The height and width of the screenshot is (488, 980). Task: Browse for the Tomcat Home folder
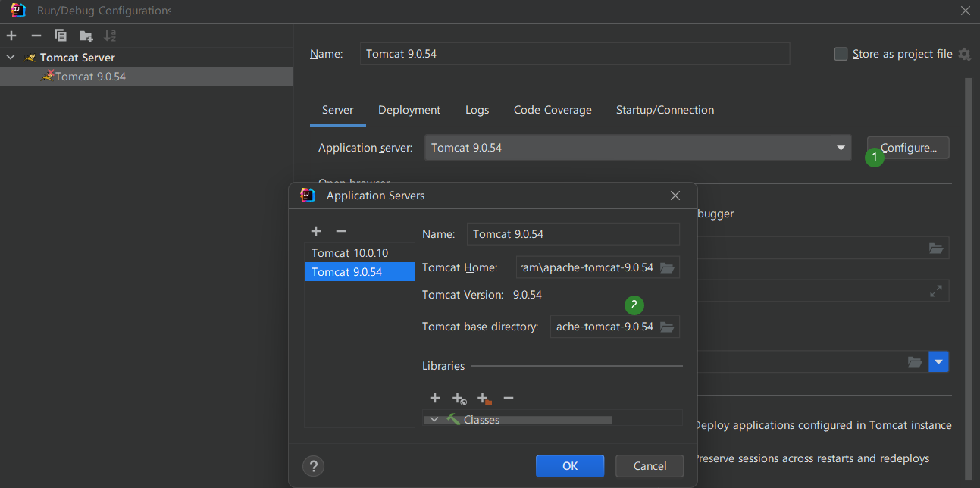(x=667, y=267)
